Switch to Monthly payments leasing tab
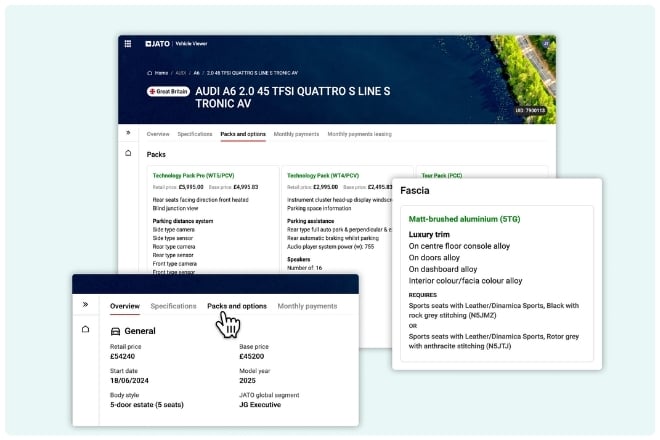 coord(360,133)
